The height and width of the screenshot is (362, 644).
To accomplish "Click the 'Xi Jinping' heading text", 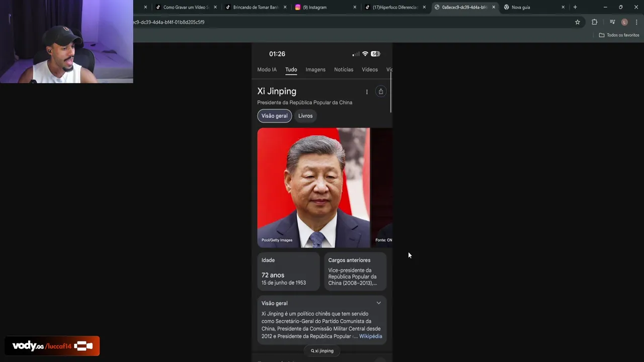I will coord(277,92).
